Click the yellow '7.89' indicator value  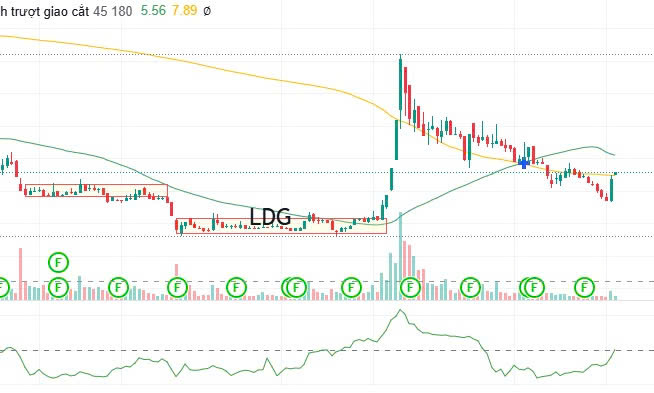(184, 11)
